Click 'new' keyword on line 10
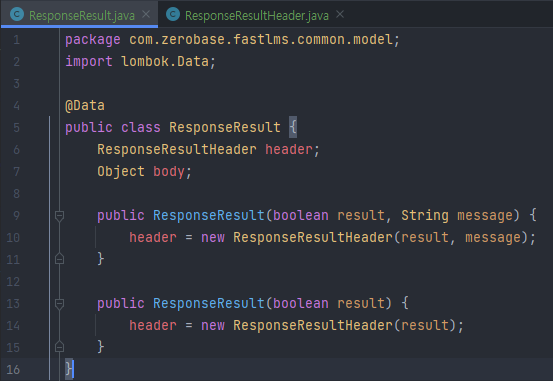Viewport: 553px width, 381px height. coord(213,237)
